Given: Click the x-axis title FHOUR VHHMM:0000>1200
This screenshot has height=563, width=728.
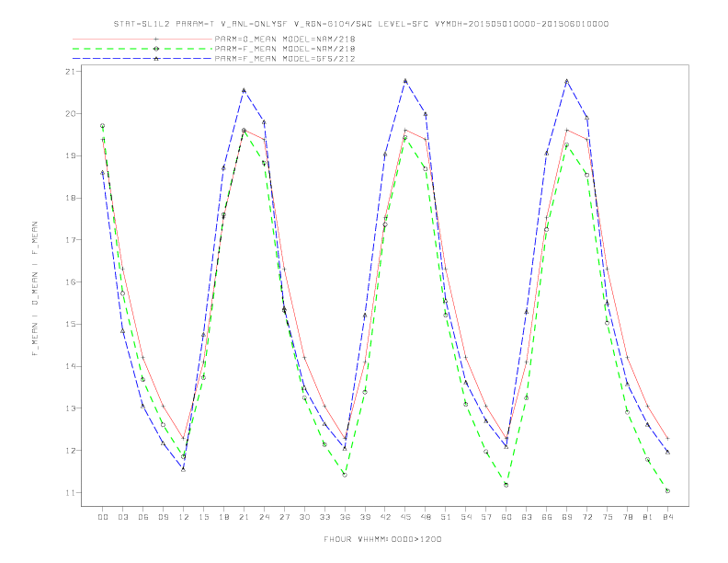Looking at the screenshot, I should [x=382, y=539].
